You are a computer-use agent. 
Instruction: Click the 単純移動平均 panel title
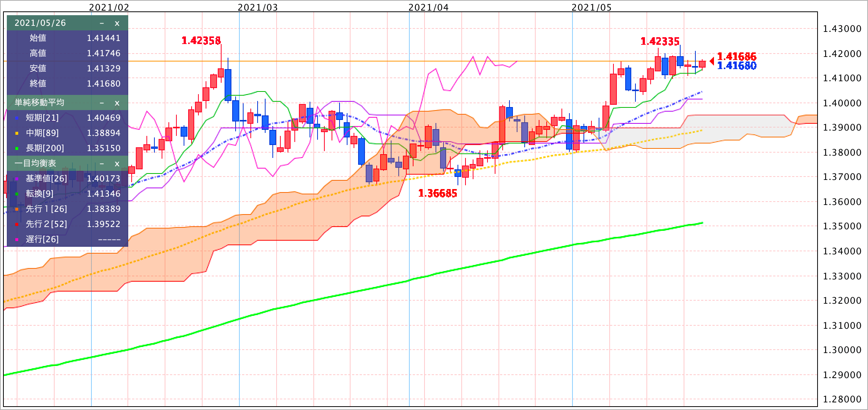(39, 102)
